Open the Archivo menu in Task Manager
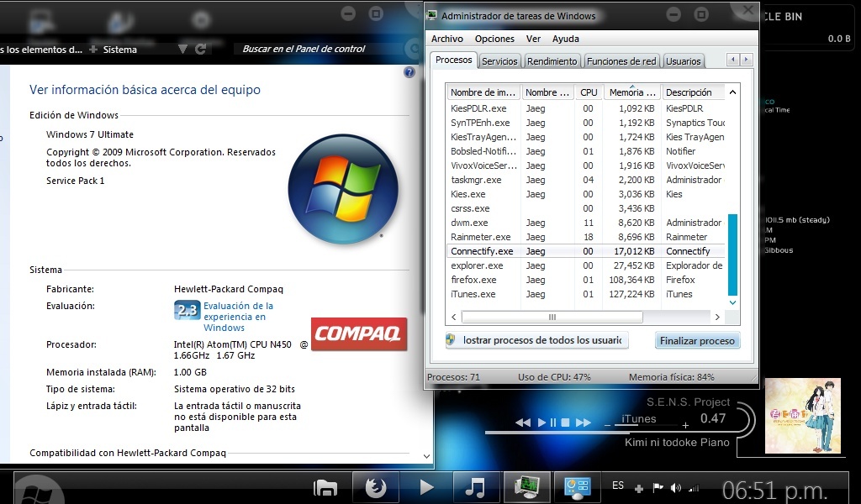Screen dimensions: 861x504 (x=447, y=39)
